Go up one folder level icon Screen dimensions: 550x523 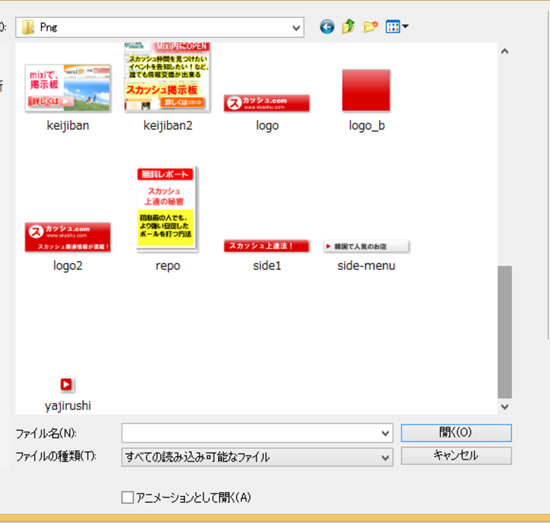pyautogui.click(x=348, y=26)
